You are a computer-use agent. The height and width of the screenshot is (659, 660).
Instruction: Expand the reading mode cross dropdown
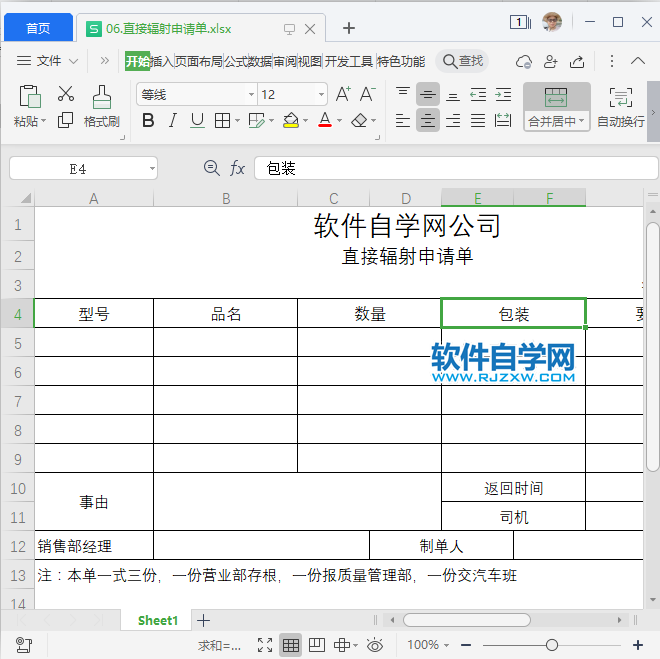(x=356, y=645)
